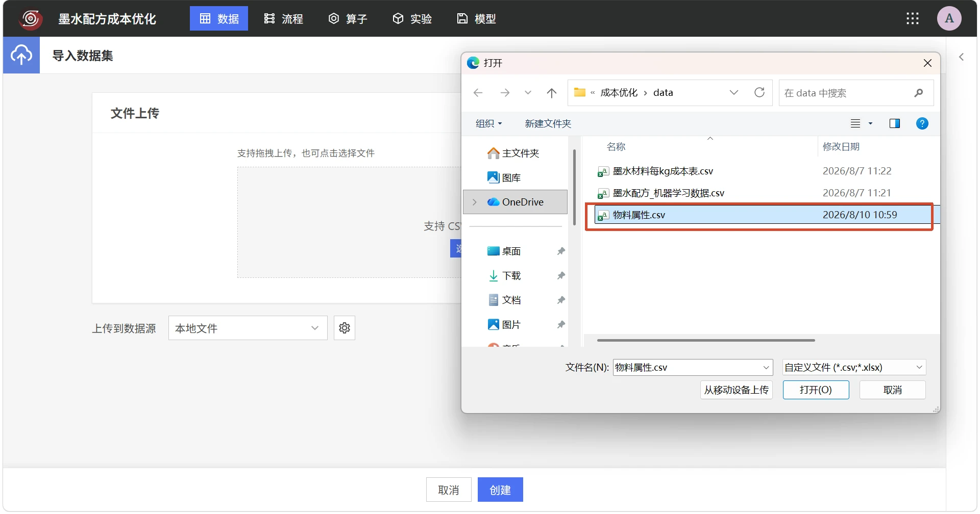Open the file type filter dropdown
980x514 pixels.
pos(854,367)
